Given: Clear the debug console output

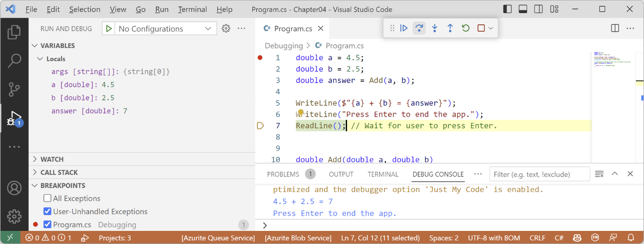Looking at the screenshot, I should coord(599,174).
